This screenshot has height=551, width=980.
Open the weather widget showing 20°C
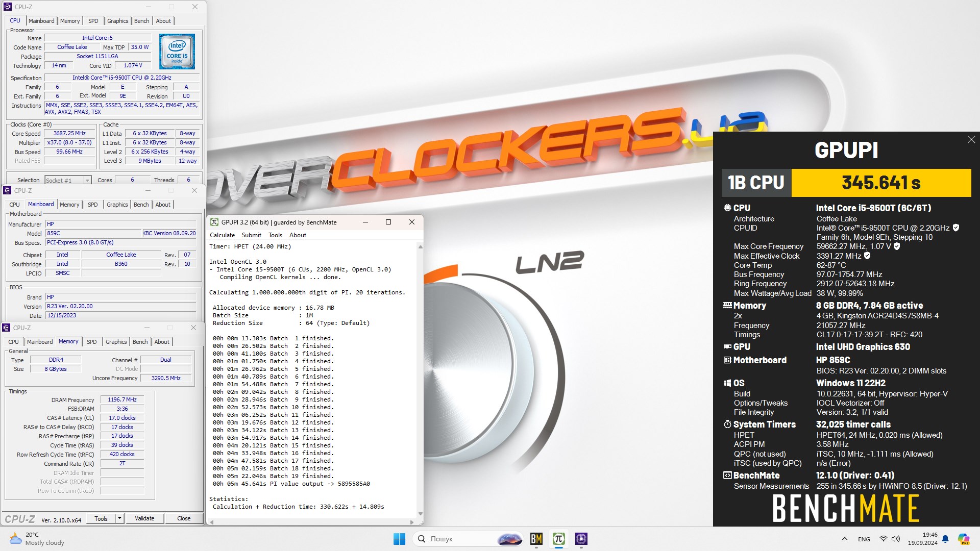point(37,539)
